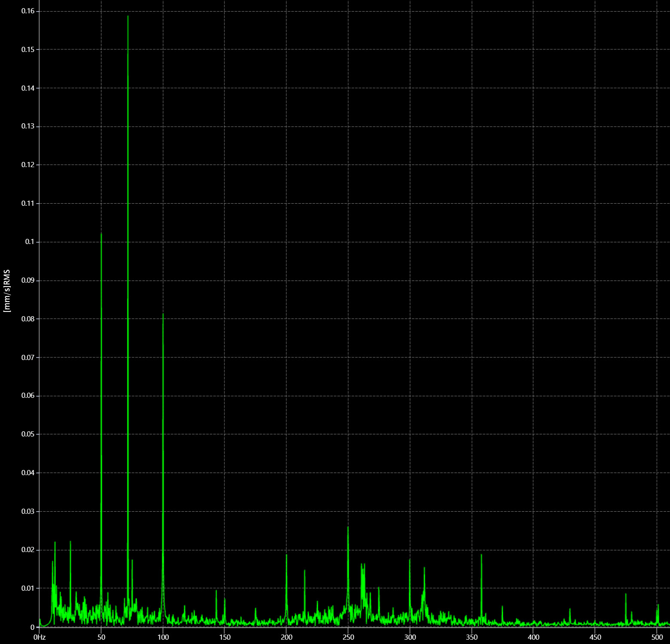Select the 500 tick label on the frequency axis
This screenshot has width=670, height=644.
click(x=658, y=637)
